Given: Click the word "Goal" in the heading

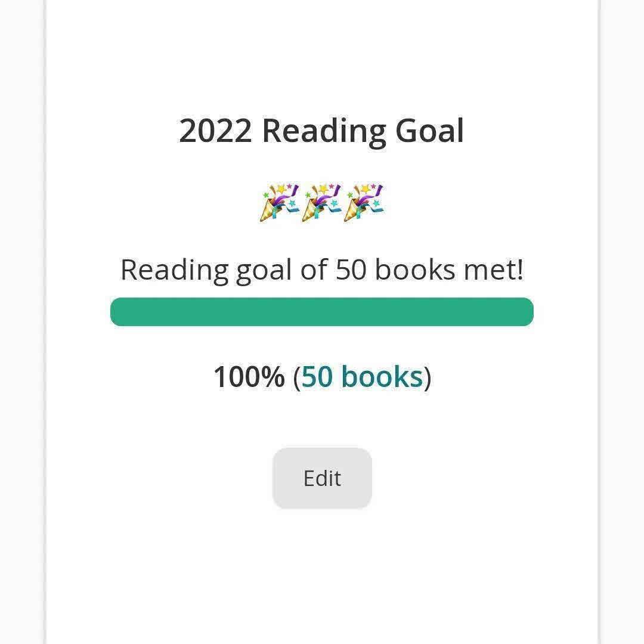Looking at the screenshot, I should 429,131.
